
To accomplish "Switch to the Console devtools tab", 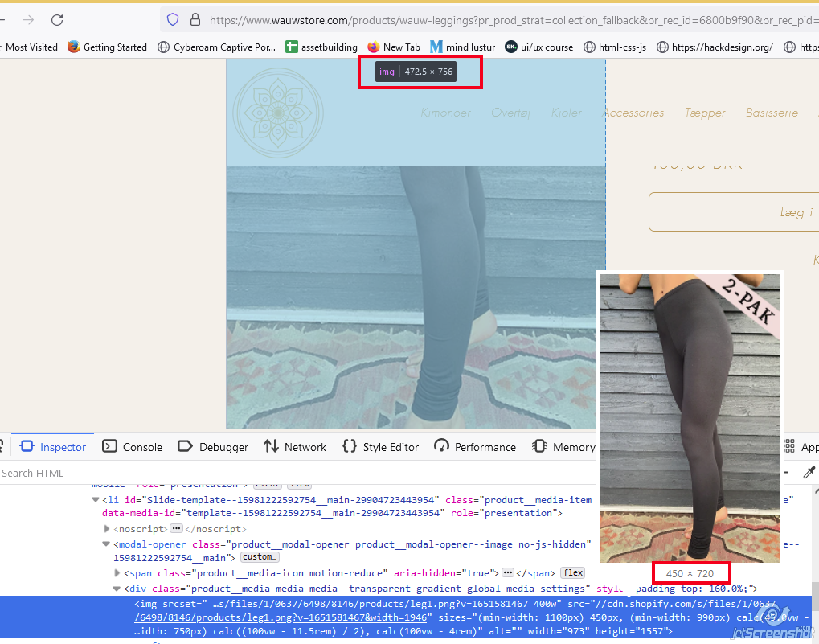I will tap(132, 447).
